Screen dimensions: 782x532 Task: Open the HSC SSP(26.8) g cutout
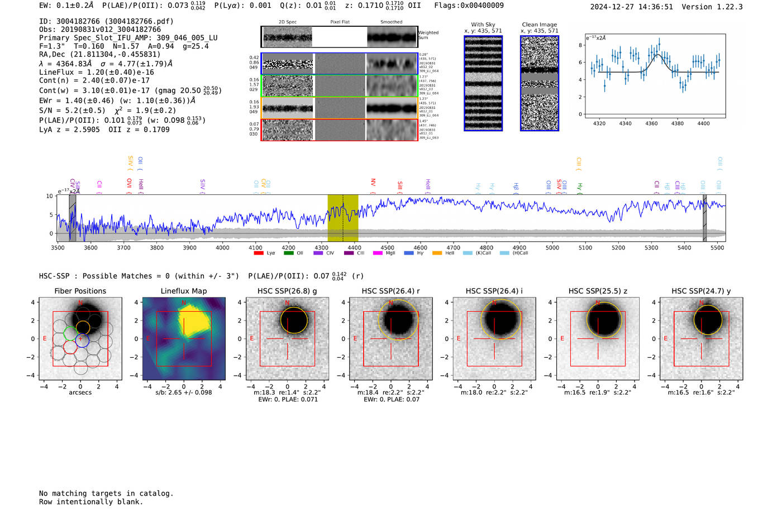tap(287, 338)
